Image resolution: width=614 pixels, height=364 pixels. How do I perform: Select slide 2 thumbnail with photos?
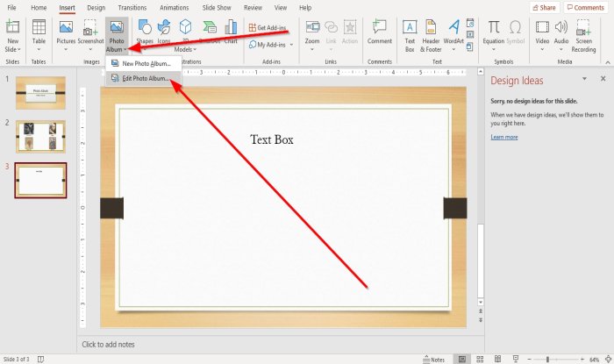40,136
